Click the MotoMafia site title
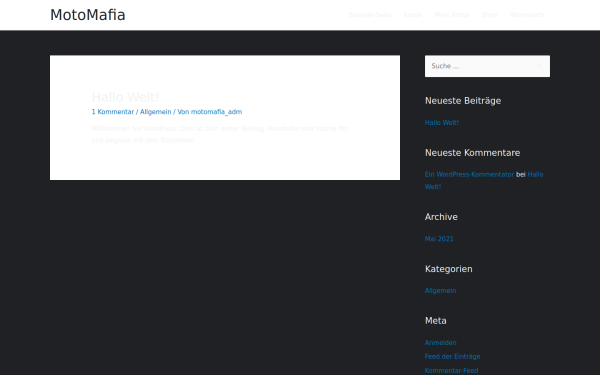 tap(88, 15)
